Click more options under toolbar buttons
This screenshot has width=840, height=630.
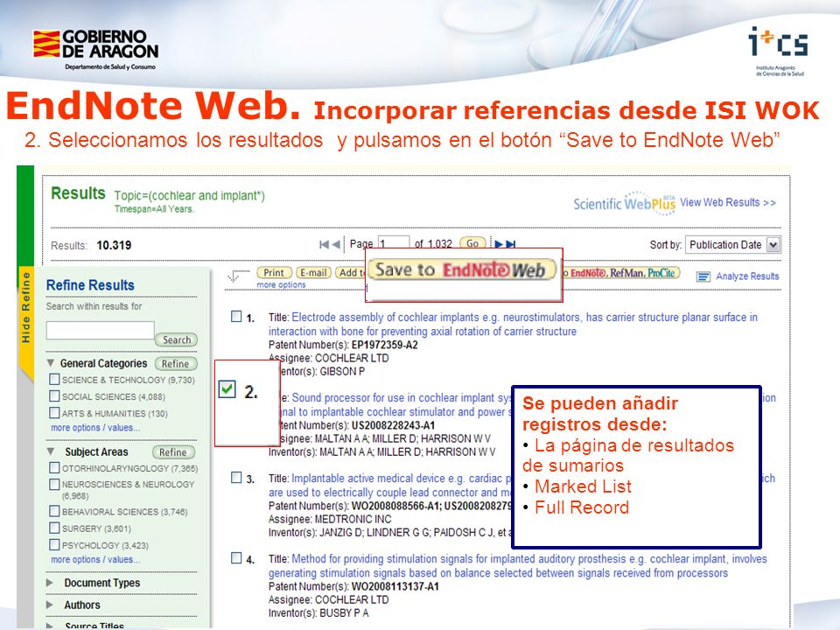coord(281,285)
